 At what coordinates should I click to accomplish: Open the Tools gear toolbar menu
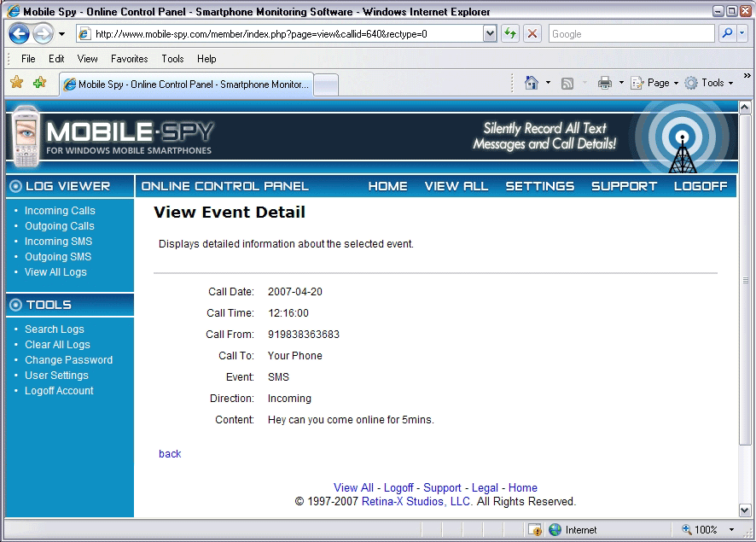pos(709,83)
